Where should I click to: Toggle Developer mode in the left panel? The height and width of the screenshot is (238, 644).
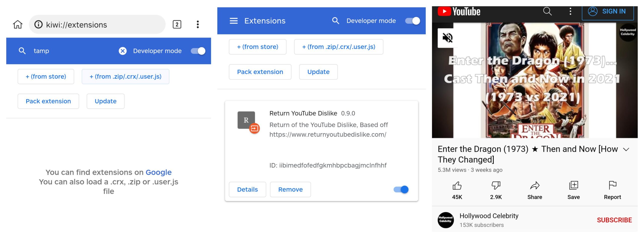197,51
